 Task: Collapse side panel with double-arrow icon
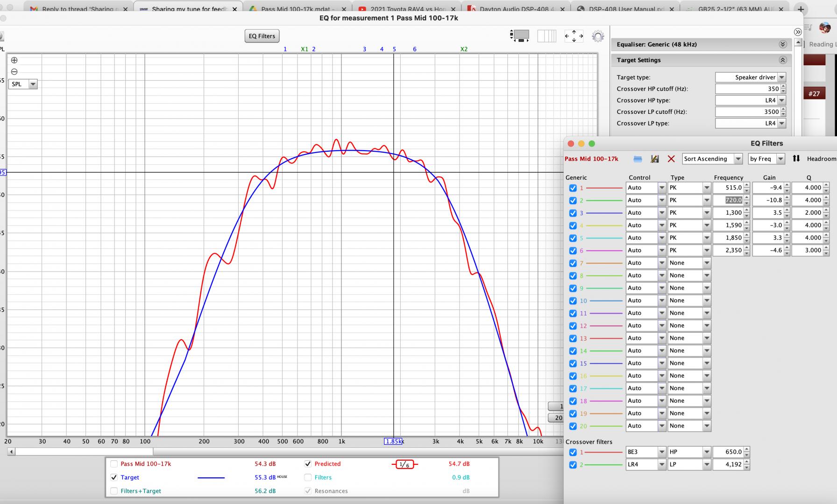(798, 32)
